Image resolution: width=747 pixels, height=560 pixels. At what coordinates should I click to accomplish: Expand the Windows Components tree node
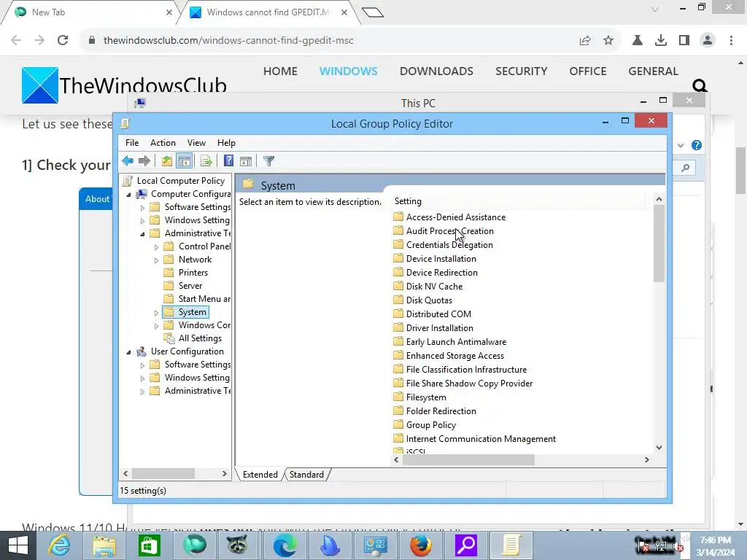tap(156, 326)
